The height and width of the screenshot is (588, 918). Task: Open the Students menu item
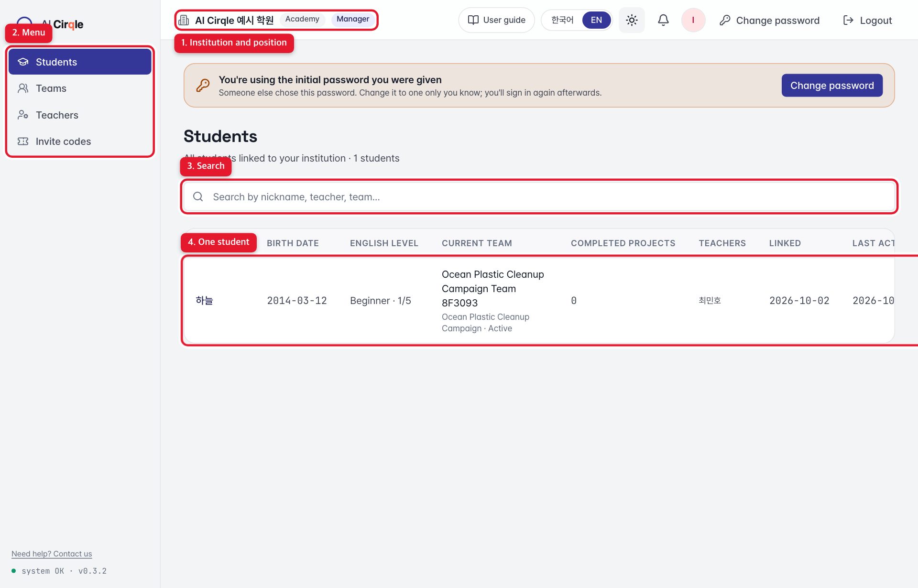80,62
